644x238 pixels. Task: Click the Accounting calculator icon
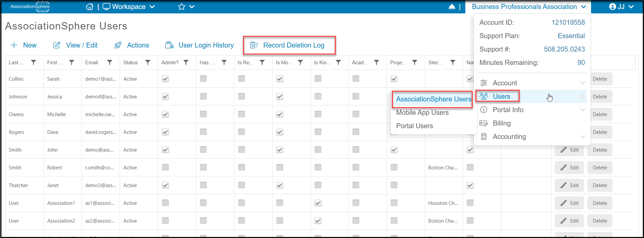484,137
